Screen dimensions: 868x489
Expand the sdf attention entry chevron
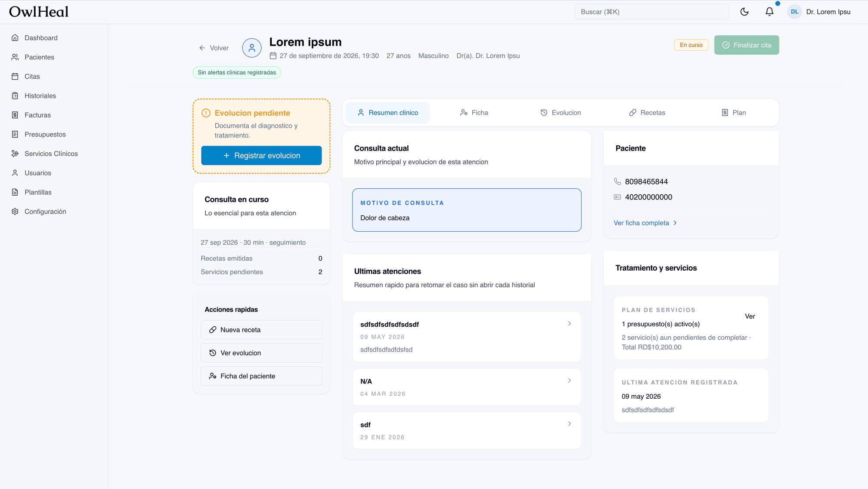pos(569,424)
